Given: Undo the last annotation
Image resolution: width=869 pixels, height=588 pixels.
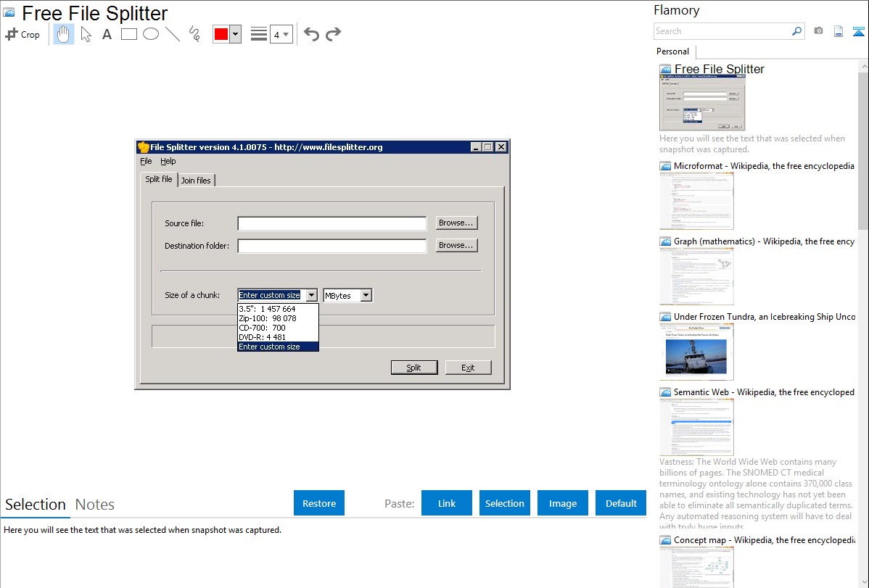Looking at the screenshot, I should coord(311,34).
